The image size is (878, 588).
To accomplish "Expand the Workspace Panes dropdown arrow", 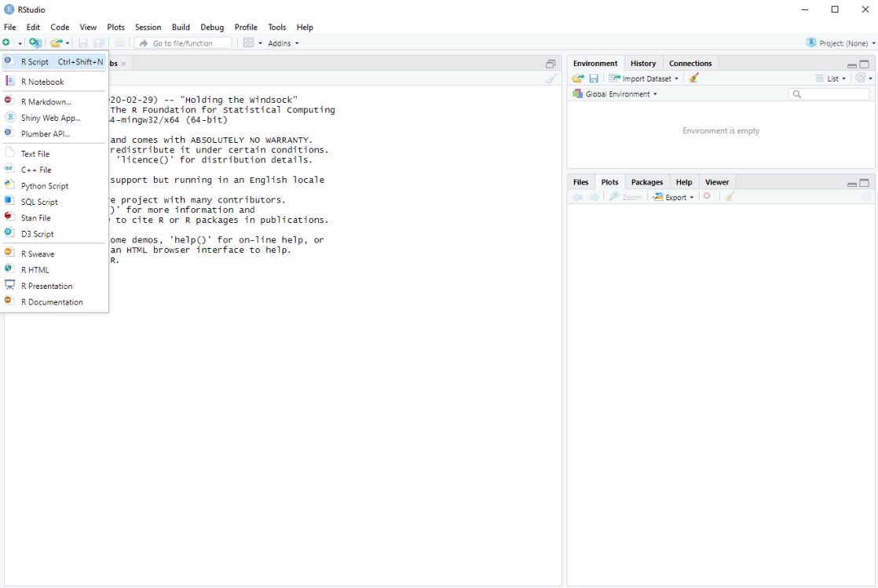I will coord(261,43).
